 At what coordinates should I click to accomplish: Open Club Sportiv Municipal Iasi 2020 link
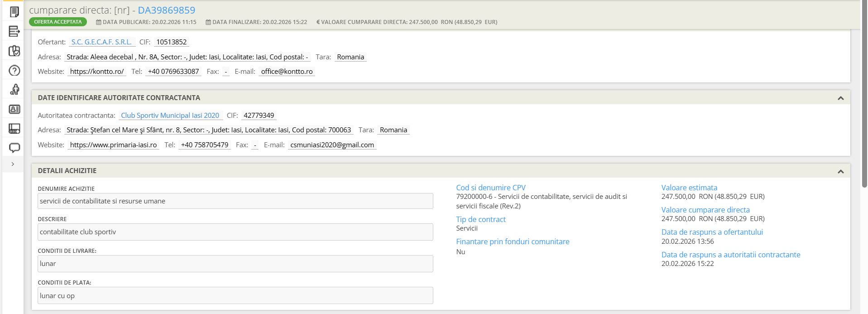170,116
